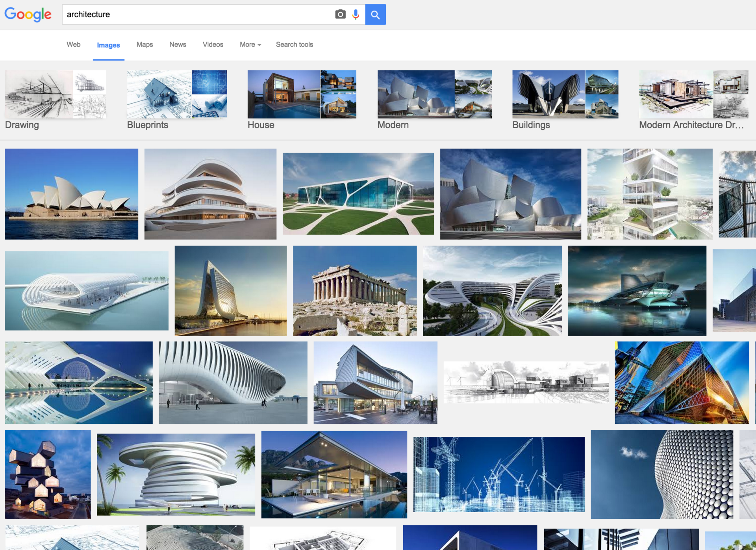
Task: Expand the More dropdown menu
Action: point(250,45)
